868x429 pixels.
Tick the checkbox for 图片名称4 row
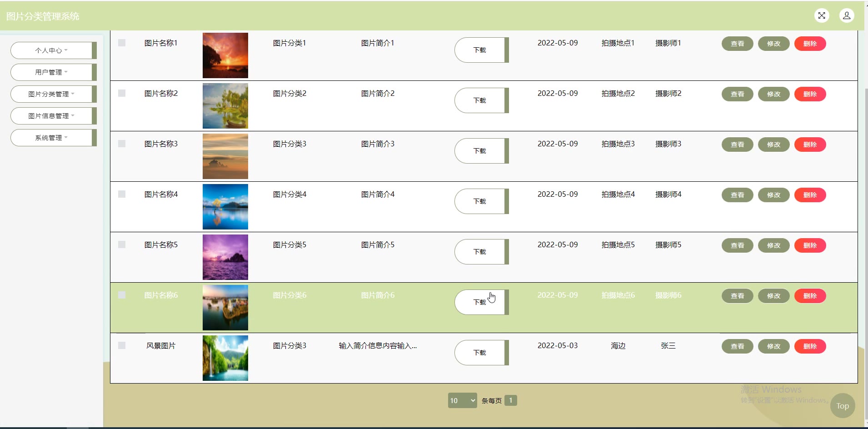tap(122, 194)
